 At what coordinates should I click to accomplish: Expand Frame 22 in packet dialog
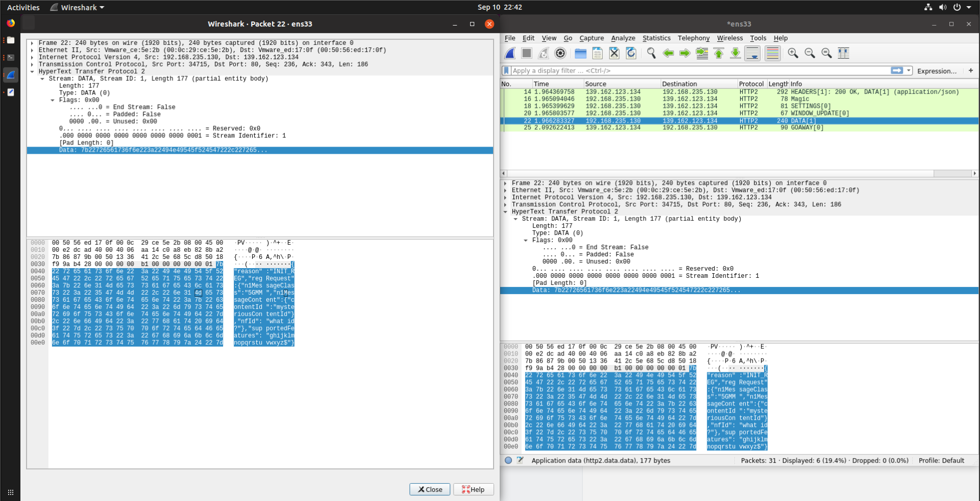[x=32, y=43]
